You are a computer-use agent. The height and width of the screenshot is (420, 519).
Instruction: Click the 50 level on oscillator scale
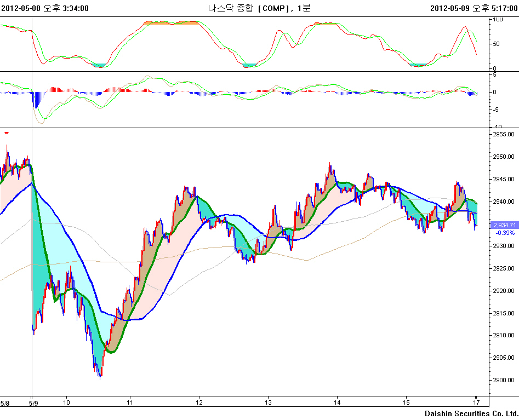click(x=497, y=44)
